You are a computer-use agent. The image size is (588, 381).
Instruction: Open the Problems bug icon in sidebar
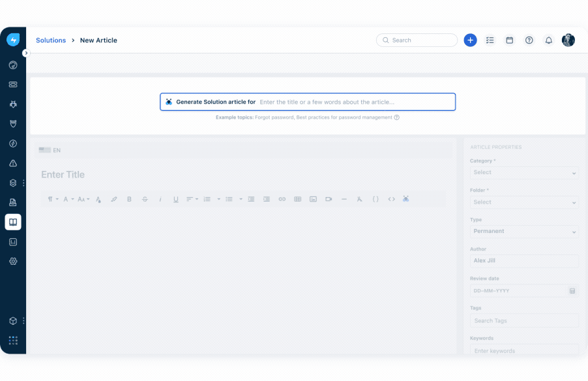pos(13,104)
